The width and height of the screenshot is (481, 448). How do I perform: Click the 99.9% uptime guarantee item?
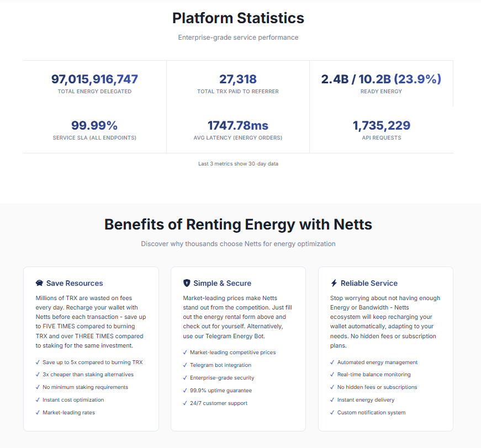(x=221, y=391)
